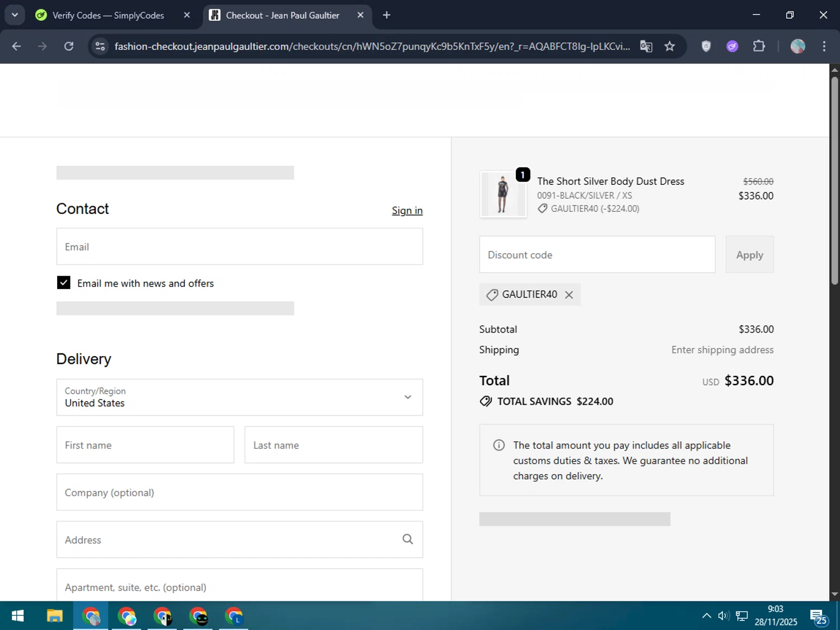
Task: Click the variant text '0091-BLACK/SILVER / XS'
Action: pos(584,195)
